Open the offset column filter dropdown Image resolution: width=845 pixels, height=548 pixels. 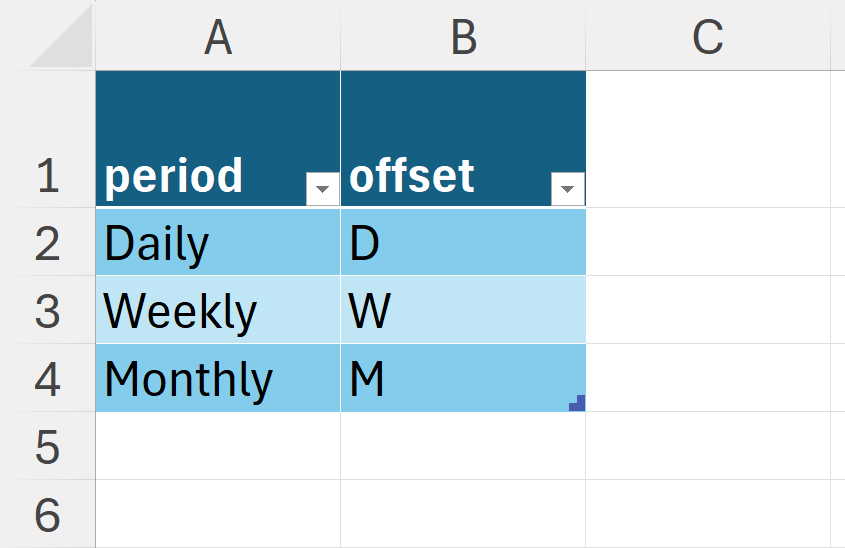(567, 188)
